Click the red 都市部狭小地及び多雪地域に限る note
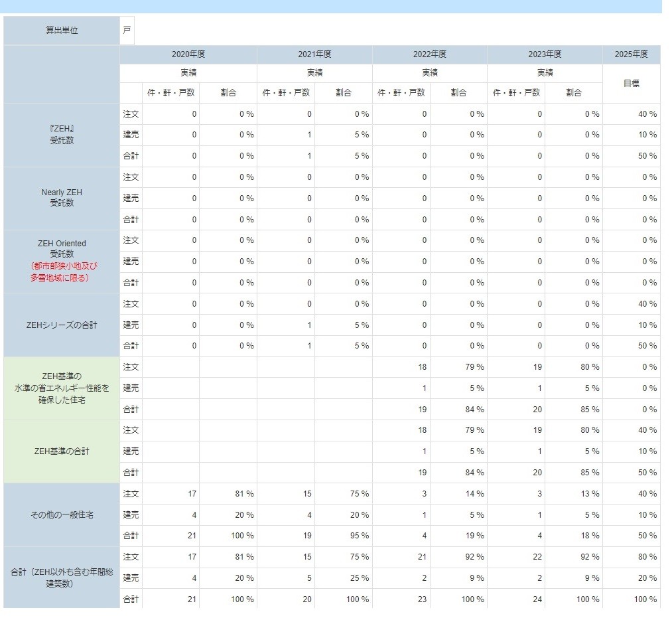 pos(63,272)
